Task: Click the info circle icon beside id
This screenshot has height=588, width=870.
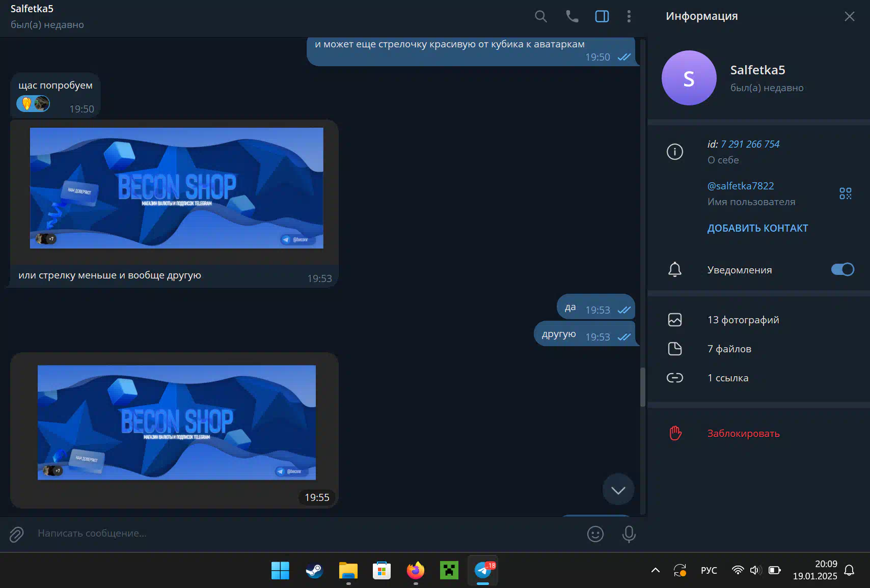Action: 675,152
